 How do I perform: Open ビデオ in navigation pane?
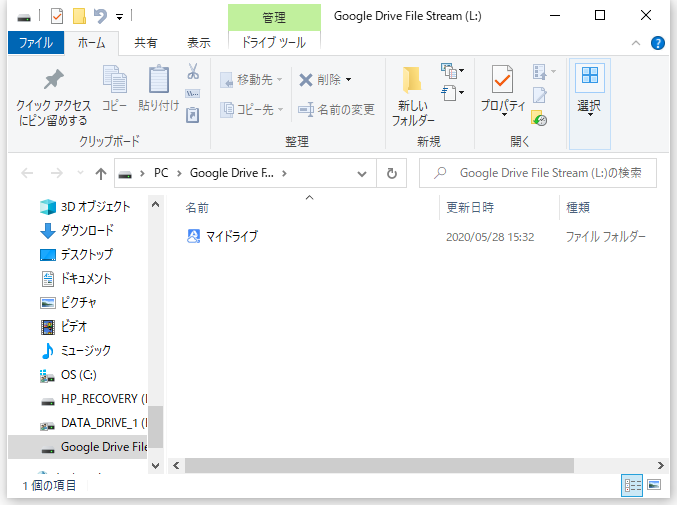pyautogui.click(x=63, y=327)
